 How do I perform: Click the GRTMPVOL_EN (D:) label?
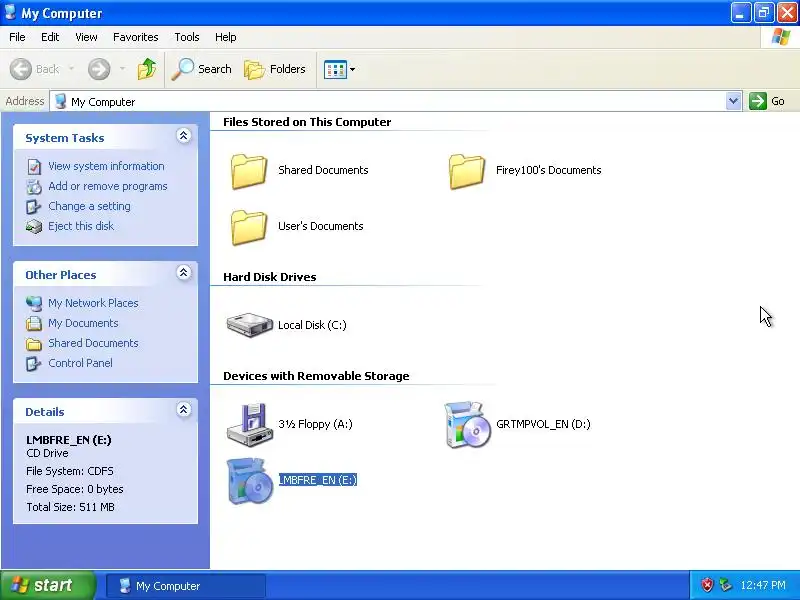543,424
